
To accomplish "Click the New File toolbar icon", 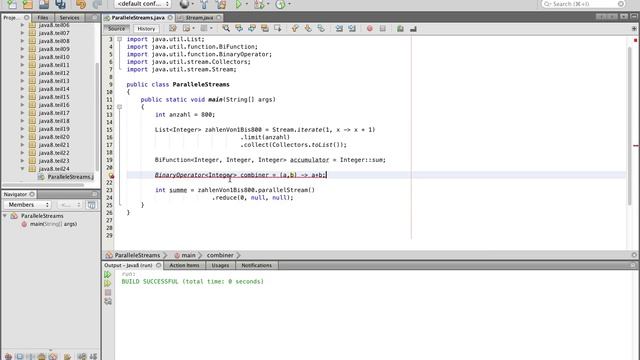I will [x=12, y=4].
